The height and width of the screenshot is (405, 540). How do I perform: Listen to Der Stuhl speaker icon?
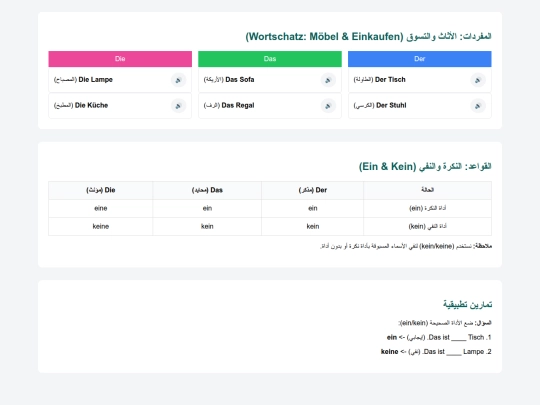tap(478, 106)
